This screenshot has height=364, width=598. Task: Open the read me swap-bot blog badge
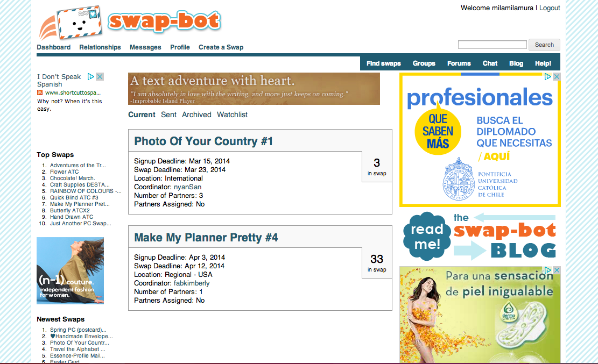coord(479,237)
